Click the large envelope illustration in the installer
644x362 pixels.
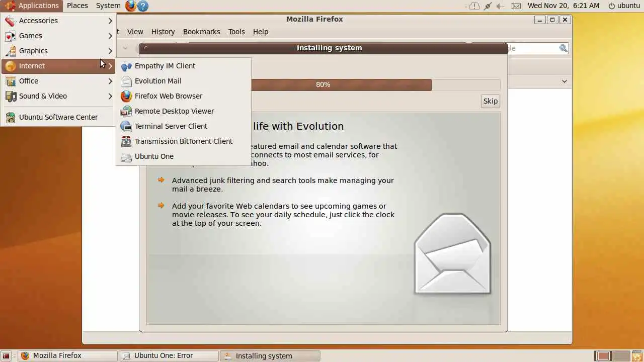point(452,253)
